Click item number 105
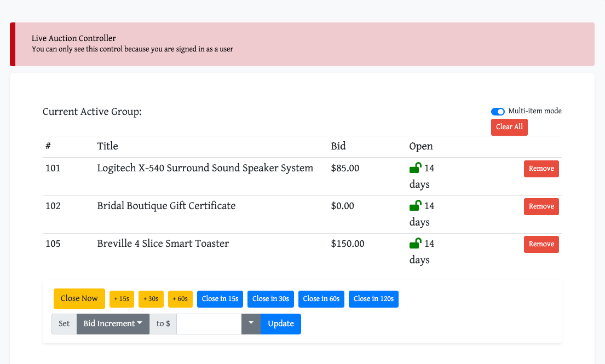 coord(53,244)
